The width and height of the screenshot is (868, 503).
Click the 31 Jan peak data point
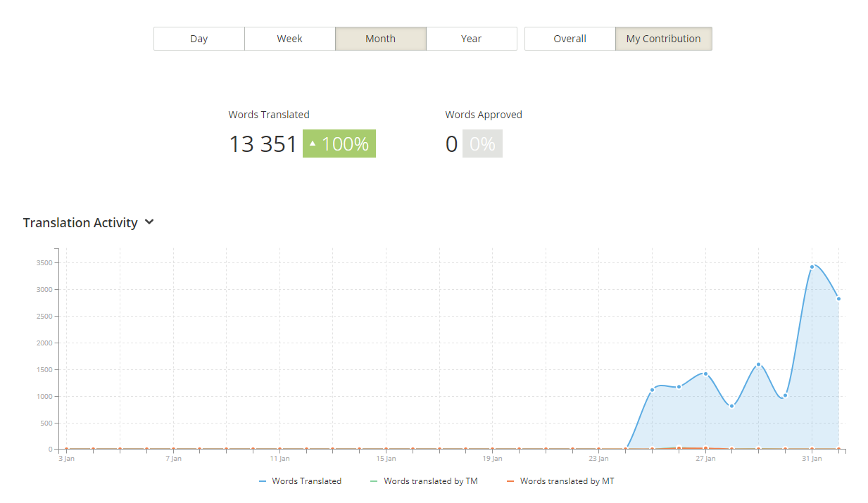point(812,267)
